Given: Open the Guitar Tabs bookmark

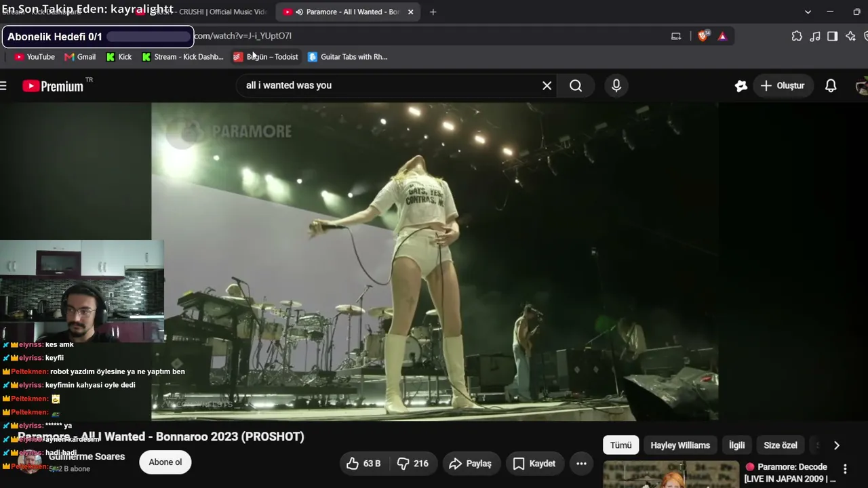Looking at the screenshot, I should click(x=348, y=57).
